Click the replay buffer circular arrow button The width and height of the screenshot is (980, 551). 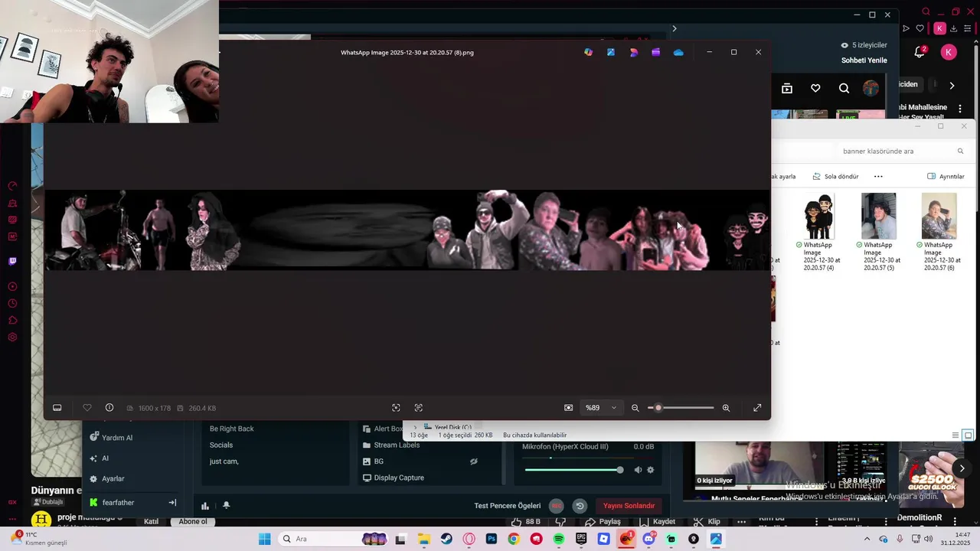pyautogui.click(x=580, y=506)
